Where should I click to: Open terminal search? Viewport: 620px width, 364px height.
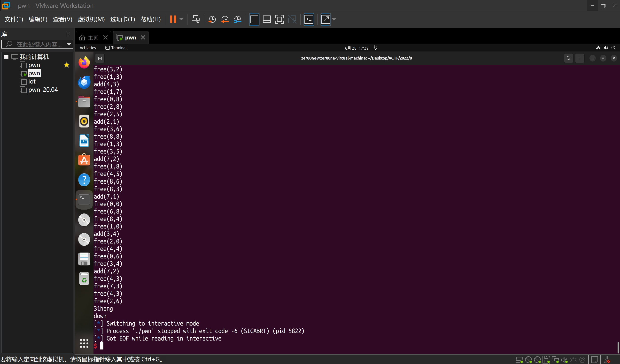568,58
